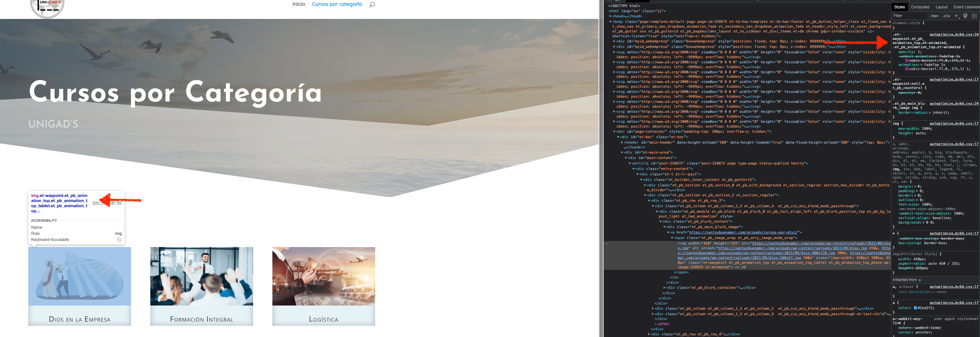Open the Event Listeners tab
Screen dimensions: 980x337
966,7
